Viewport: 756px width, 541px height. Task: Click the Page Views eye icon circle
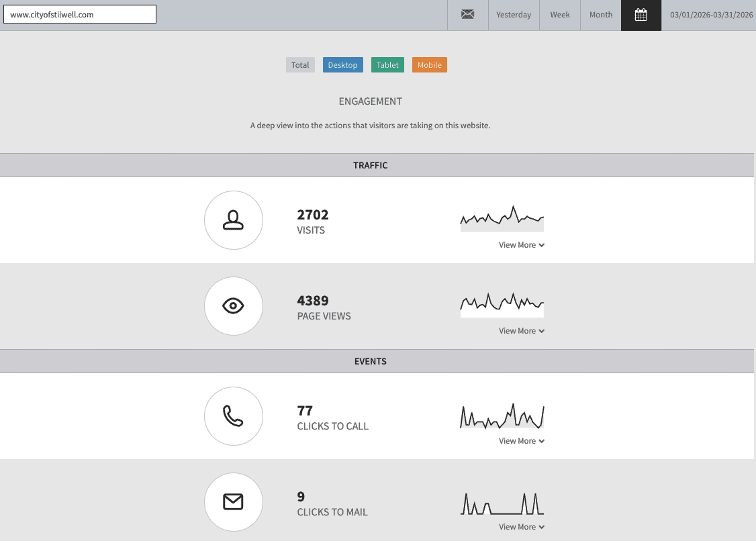[x=234, y=305]
